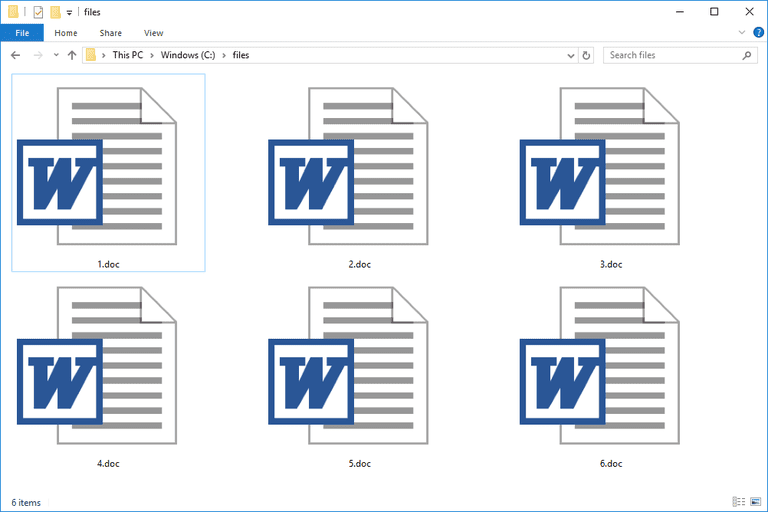Open Help with the question mark icon
Screen dimensions: 768x512
tap(758, 33)
